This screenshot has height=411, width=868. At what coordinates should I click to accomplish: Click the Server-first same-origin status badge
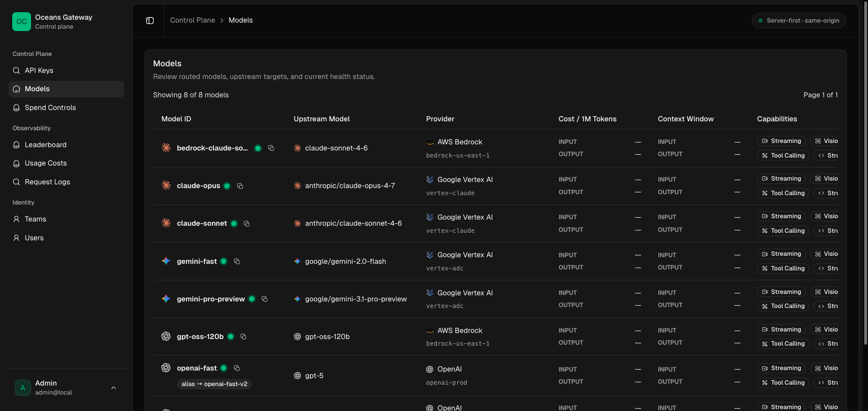pyautogui.click(x=799, y=21)
